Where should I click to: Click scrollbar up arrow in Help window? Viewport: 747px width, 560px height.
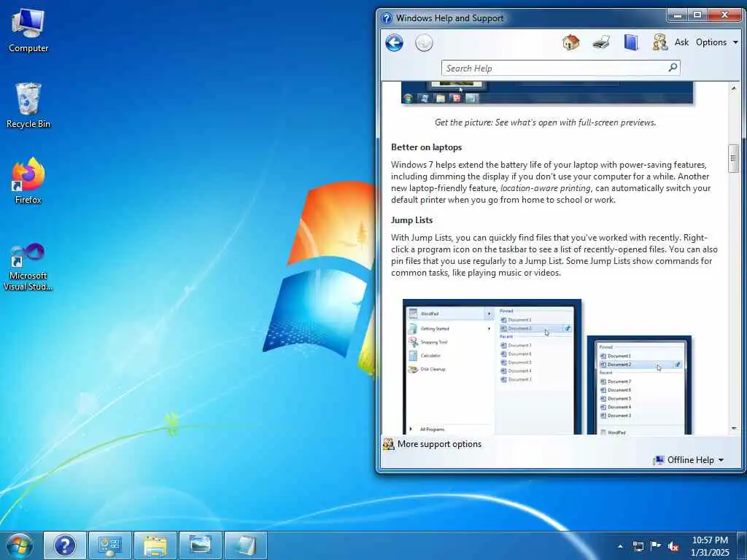pos(734,88)
